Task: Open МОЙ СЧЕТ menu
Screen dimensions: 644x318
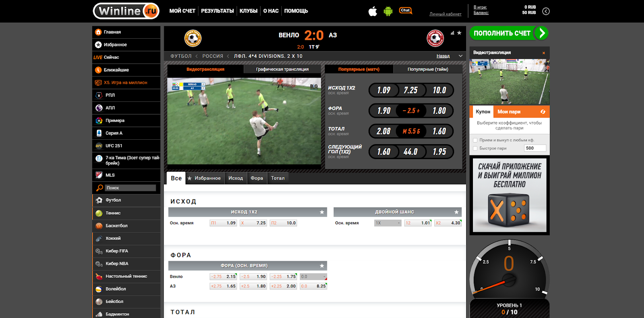Action: (x=182, y=11)
